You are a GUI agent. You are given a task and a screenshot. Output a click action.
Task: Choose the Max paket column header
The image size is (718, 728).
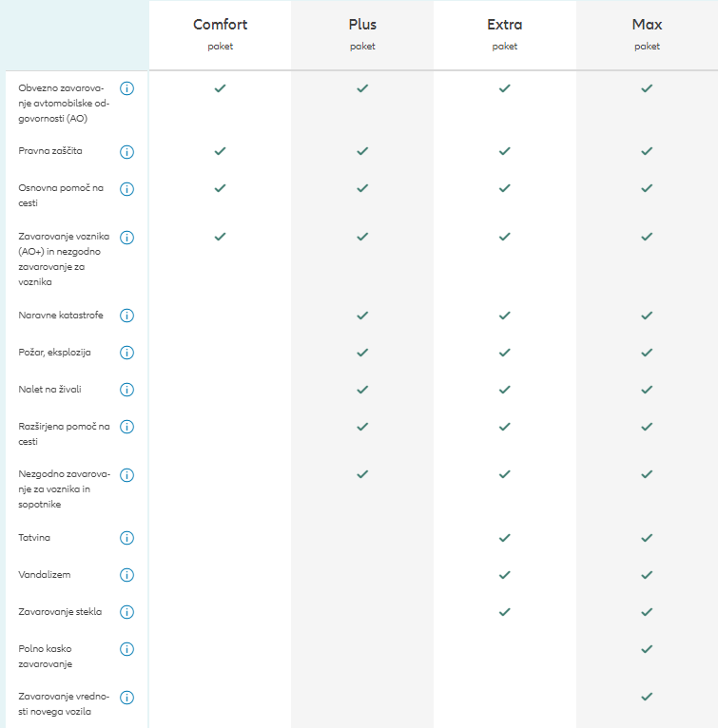click(647, 34)
